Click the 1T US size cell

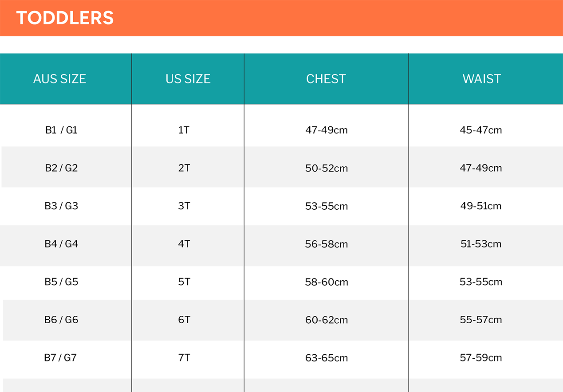click(184, 130)
